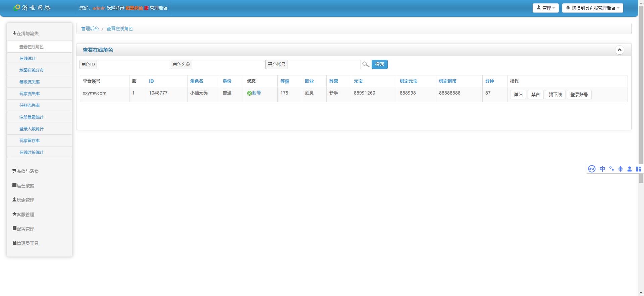Open 玩家流失率 in sidebar

click(39, 94)
